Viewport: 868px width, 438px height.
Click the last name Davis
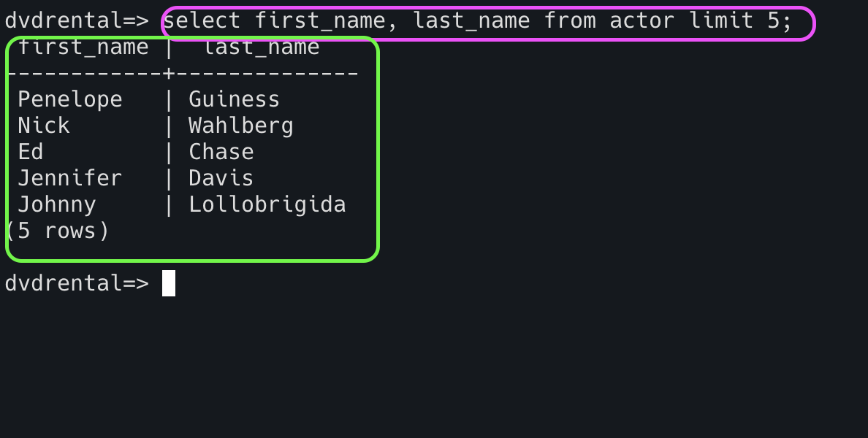click(221, 179)
